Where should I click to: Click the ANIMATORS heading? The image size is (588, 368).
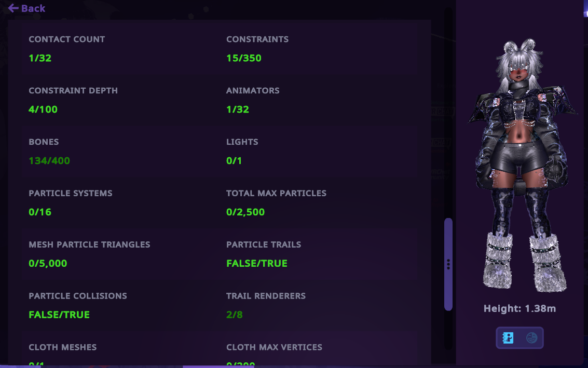pos(253,91)
